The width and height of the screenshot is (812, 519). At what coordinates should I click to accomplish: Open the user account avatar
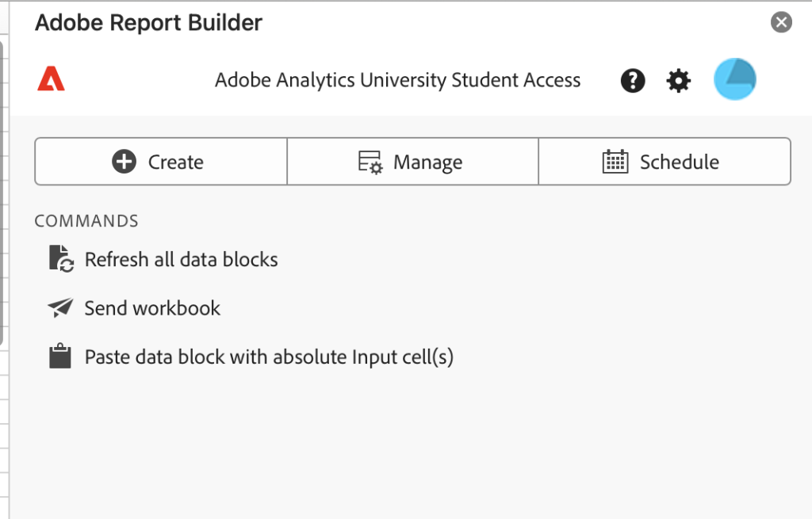[x=734, y=79]
